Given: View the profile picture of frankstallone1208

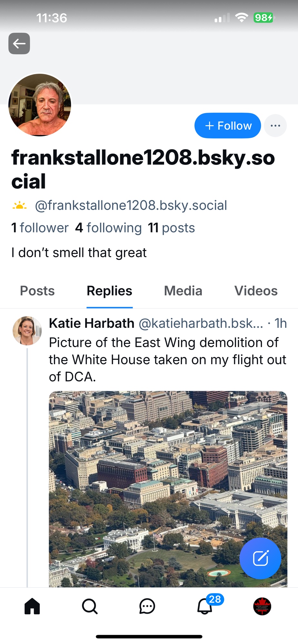Looking at the screenshot, I should point(40,105).
